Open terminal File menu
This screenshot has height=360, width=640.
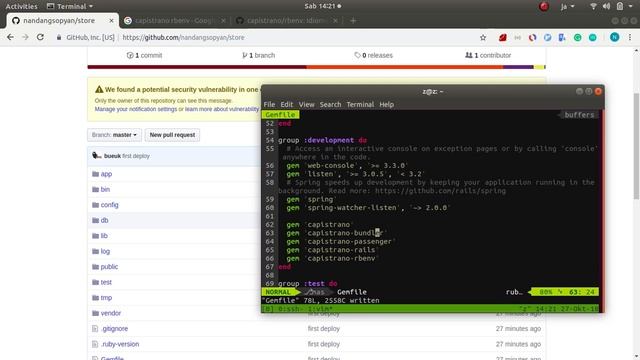tap(269, 104)
